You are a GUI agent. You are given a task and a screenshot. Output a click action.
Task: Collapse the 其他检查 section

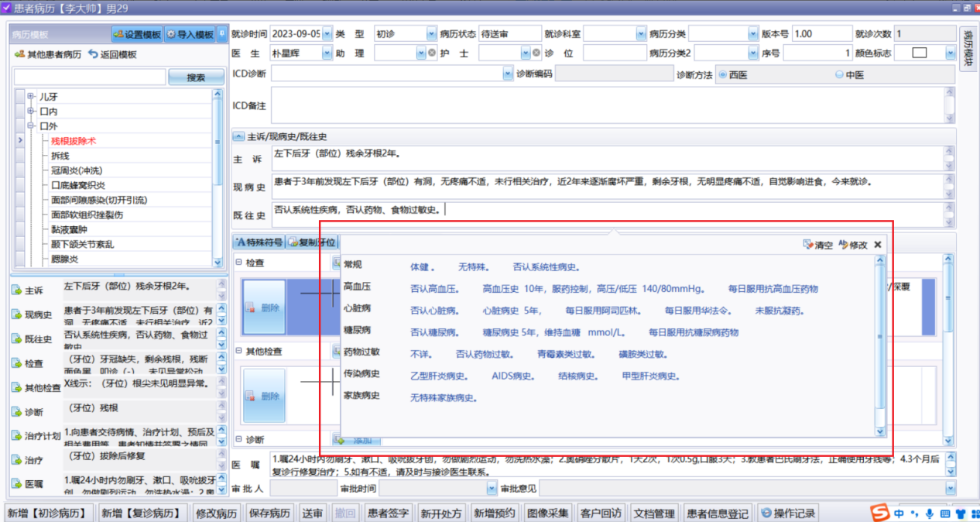click(x=238, y=351)
